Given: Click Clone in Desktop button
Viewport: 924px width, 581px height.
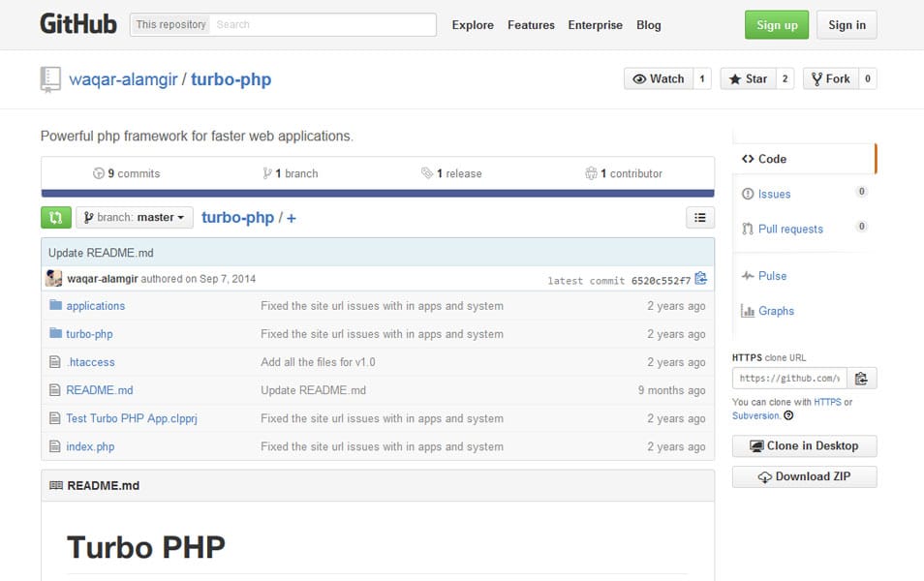Looking at the screenshot, I should [x=804, y=446].
